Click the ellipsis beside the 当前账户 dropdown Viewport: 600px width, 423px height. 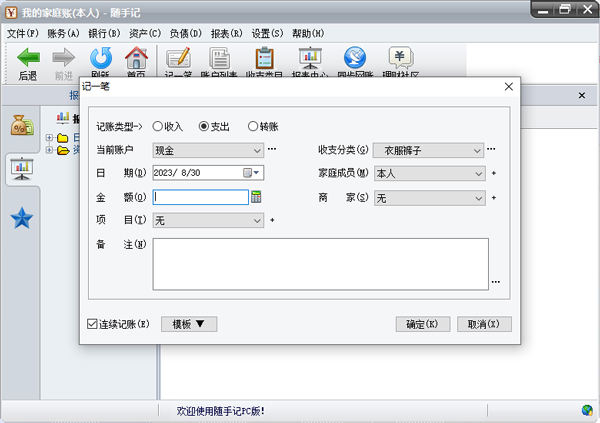point(272,149)
